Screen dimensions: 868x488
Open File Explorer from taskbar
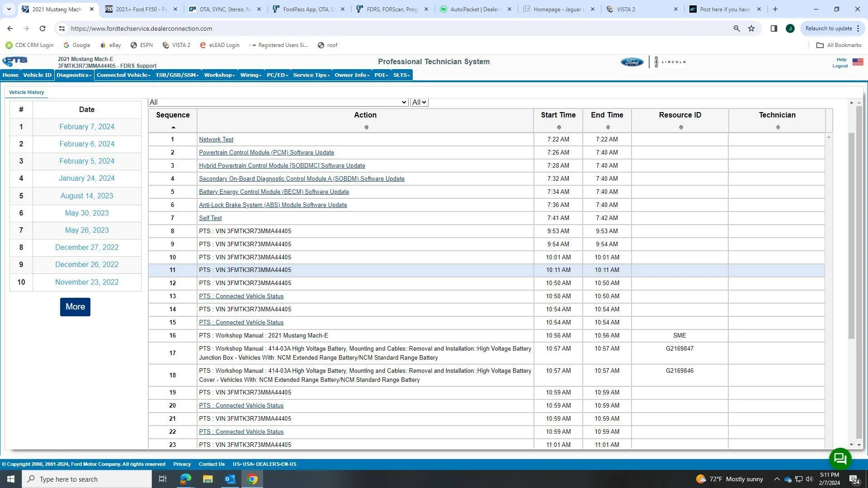pyautogui.click(x=208, y=479)
